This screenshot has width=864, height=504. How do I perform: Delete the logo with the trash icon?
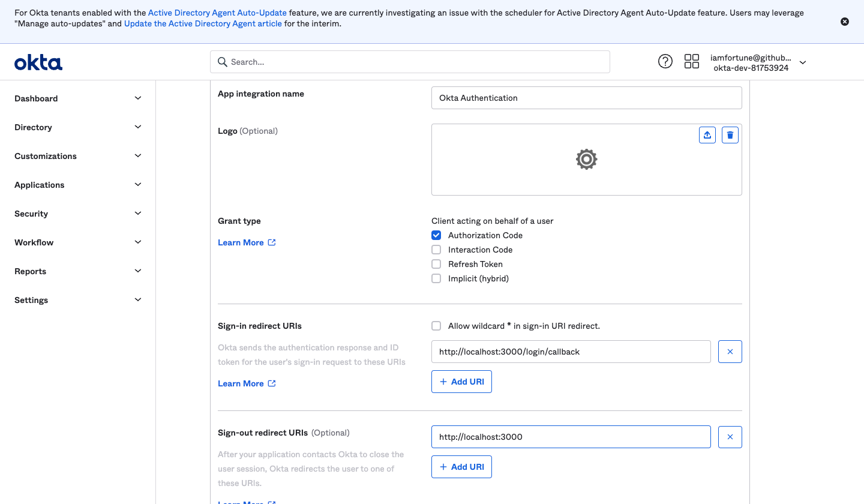click(730, 135)
